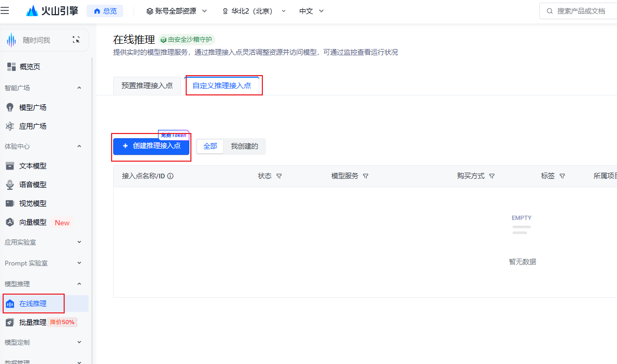Click the 在线推理 chart icon
The image size is (617, 364).
tap(10, 304)
